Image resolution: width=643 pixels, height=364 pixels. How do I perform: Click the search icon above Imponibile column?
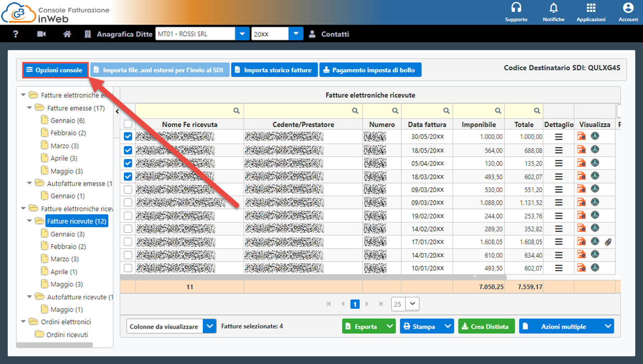point(498,111)
